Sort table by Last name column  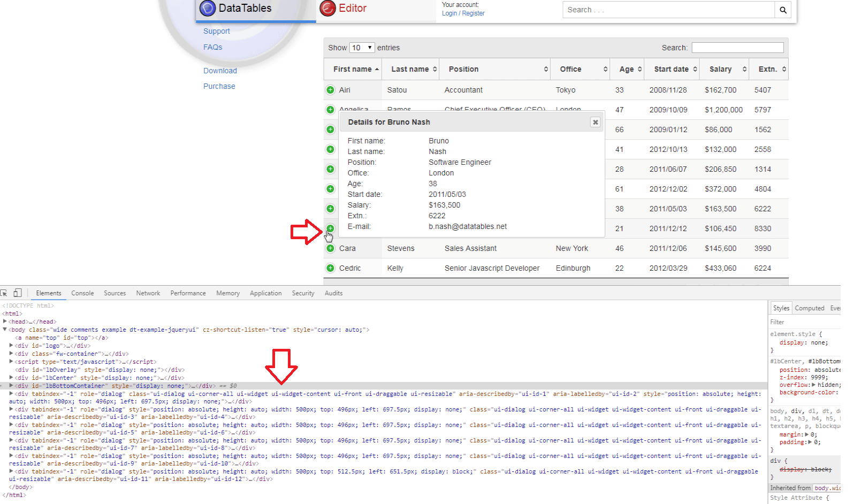tap(411, 69)
